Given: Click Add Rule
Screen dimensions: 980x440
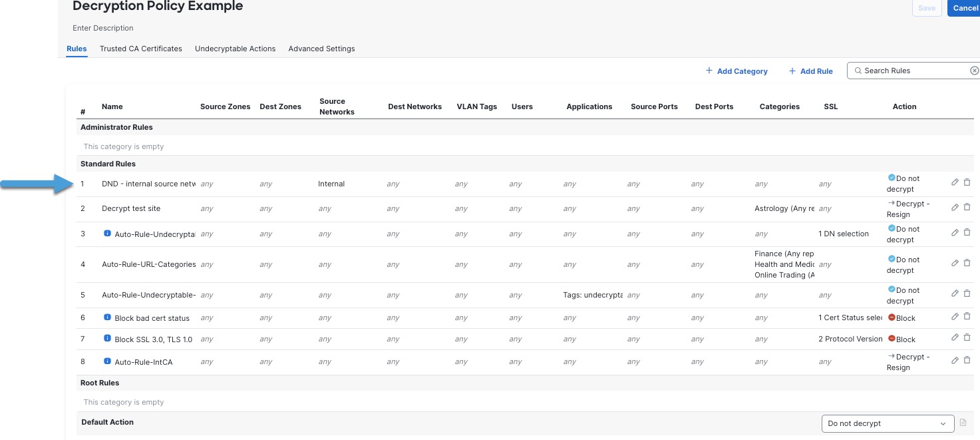Looking at the screenshot, I should (x=810, y=71).
